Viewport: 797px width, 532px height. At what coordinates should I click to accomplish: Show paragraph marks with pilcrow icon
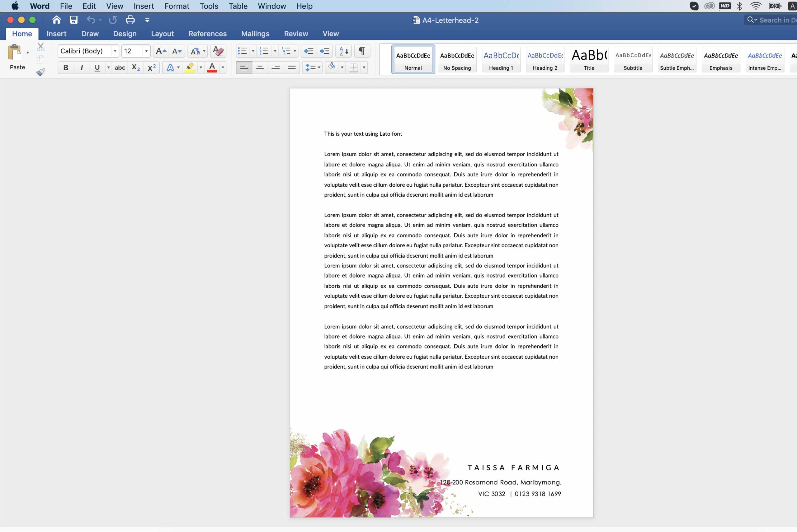(362, 51)
